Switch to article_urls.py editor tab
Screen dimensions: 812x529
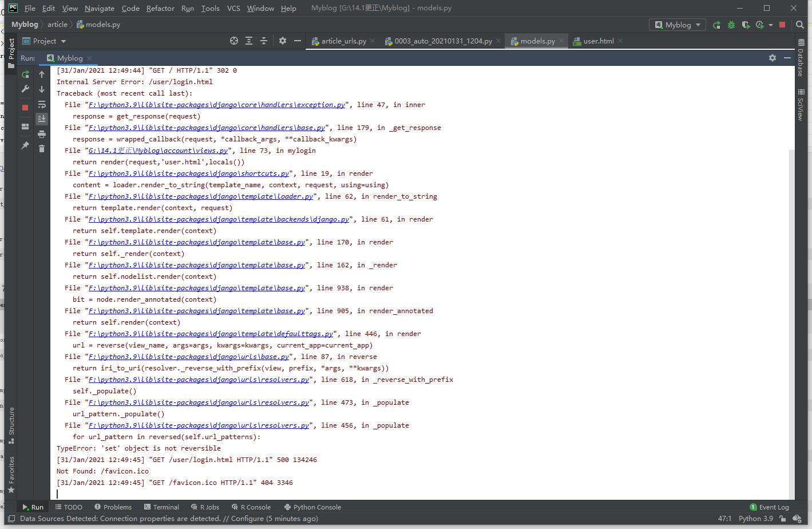coord(343,41)
